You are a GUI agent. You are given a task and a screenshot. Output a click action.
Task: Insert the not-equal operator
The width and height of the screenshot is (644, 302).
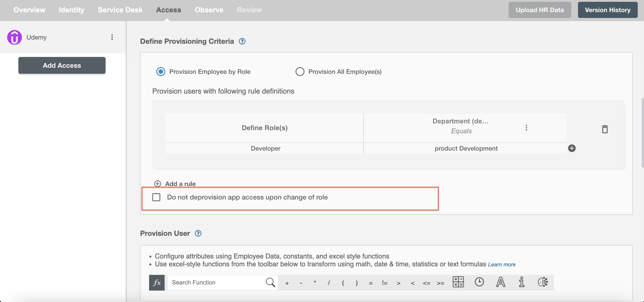[x=385, y=283]
